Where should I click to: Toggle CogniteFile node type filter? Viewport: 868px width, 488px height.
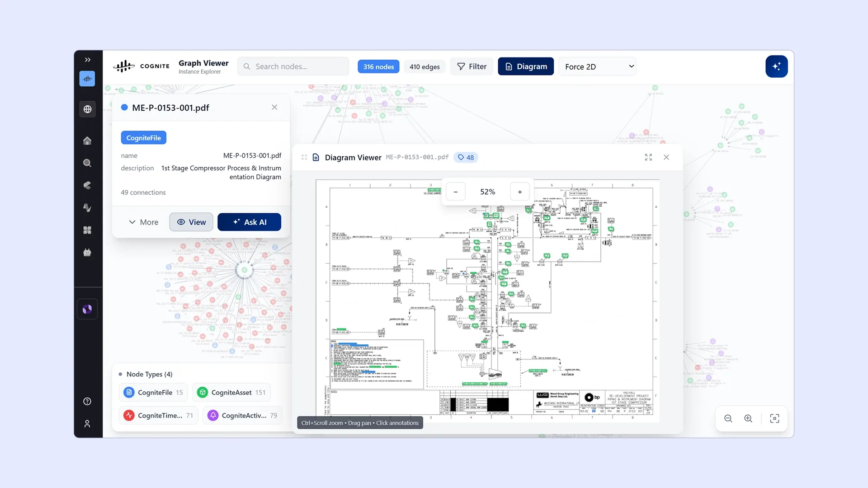click(x=154, y=392)
